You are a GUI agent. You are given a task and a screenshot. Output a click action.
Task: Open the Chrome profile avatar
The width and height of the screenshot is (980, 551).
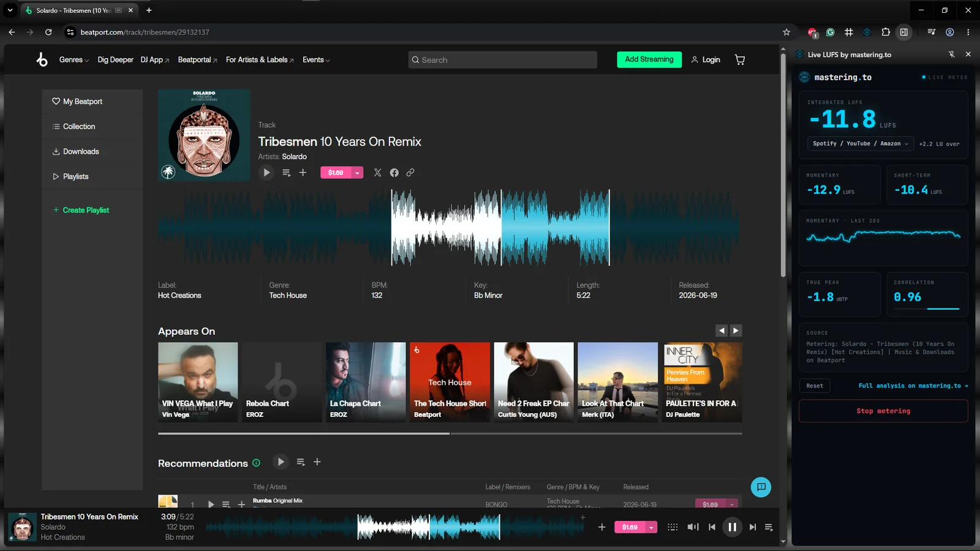coord(950,32)
